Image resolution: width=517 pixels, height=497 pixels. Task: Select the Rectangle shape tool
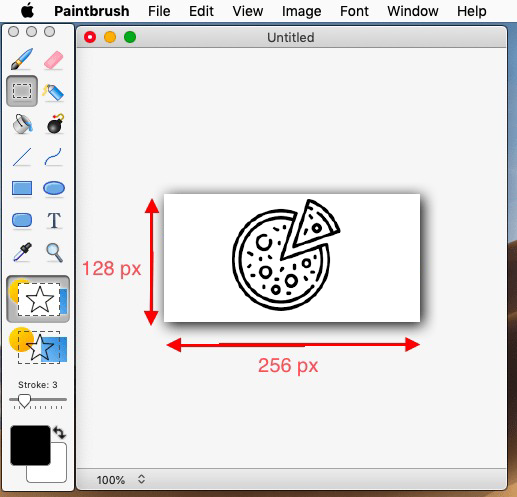click(x=22, y=188)
